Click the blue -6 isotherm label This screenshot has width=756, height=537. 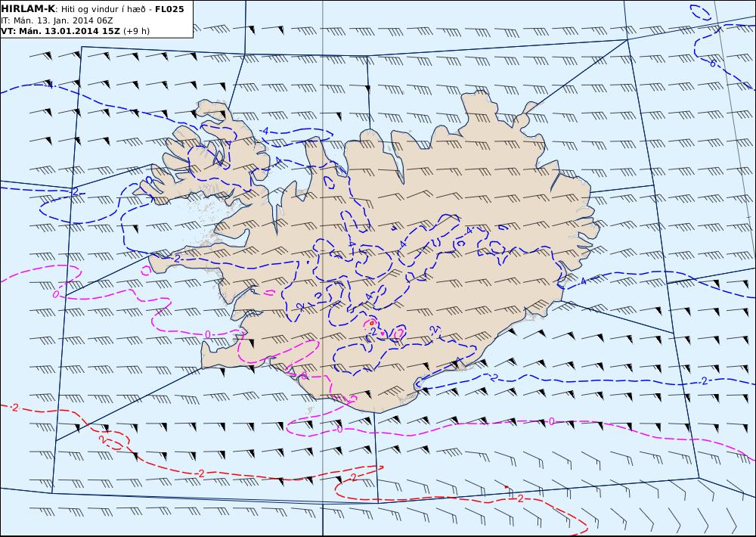coord(712,64)
